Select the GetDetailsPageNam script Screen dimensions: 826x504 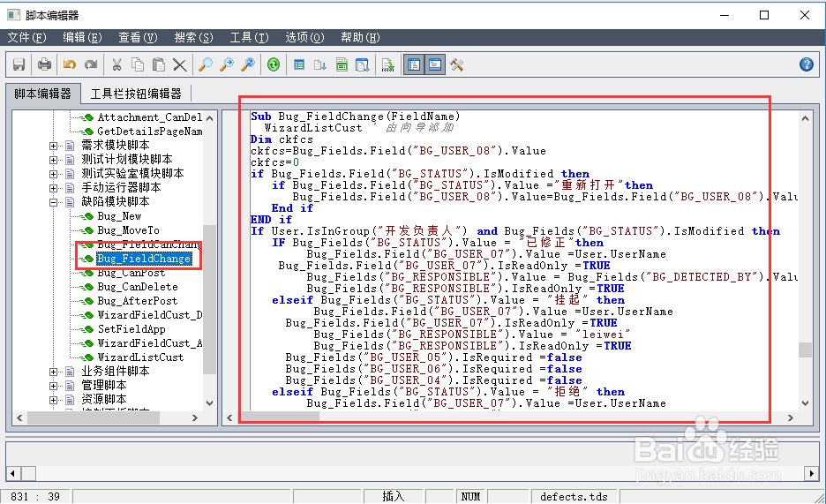pos(149,132)
